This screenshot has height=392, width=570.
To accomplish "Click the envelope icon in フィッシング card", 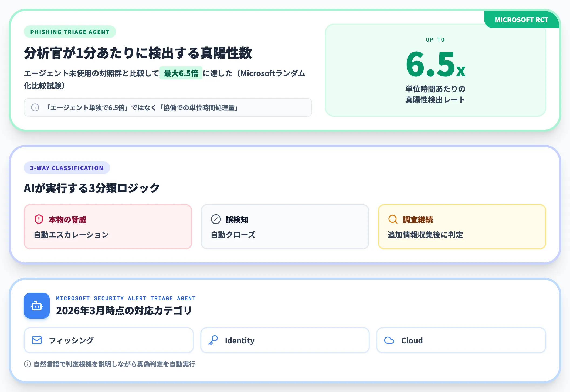I will click(37, 340).
